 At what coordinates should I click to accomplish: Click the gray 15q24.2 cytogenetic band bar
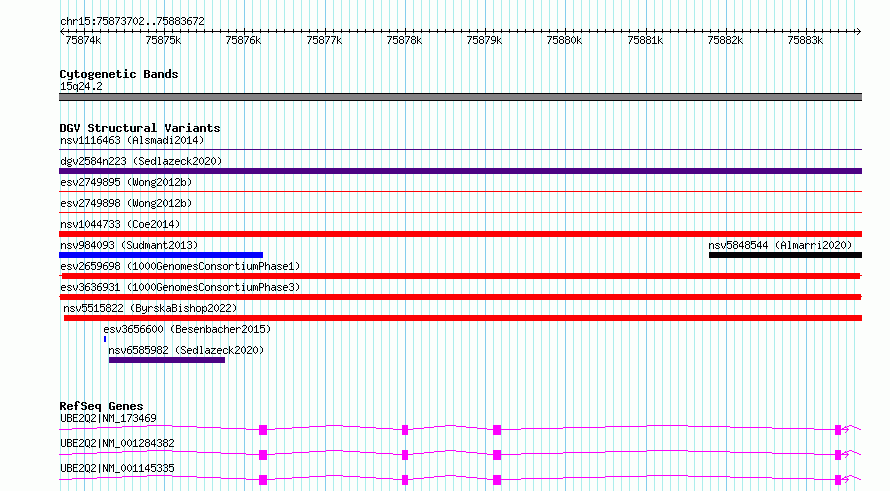tap(460, 97)
